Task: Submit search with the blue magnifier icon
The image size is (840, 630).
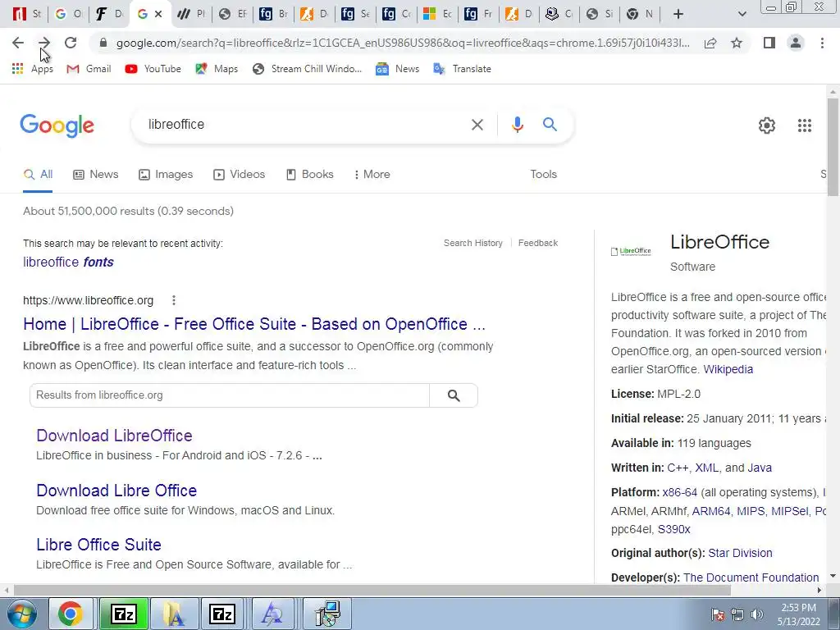Action: [550, 125]
